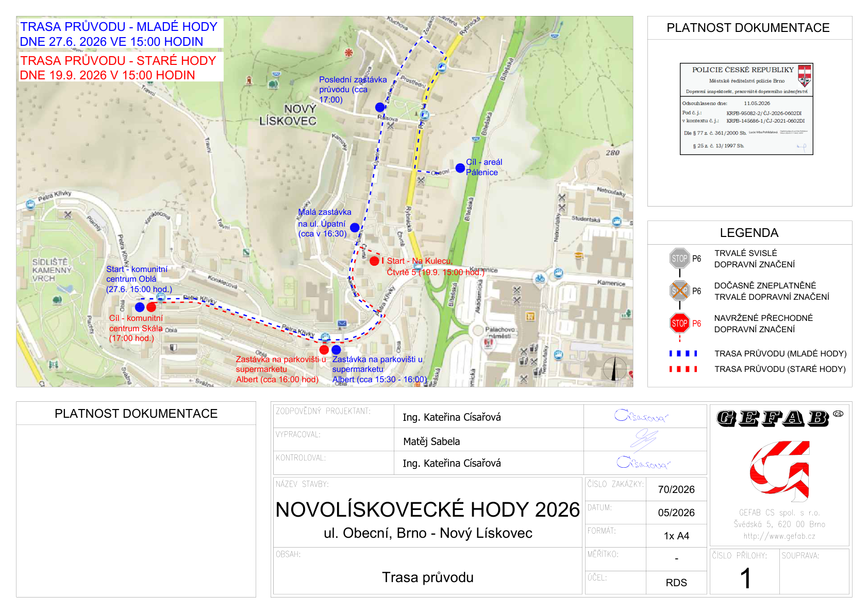
Task: Click blue dot at Cíl - areál Pálenice
Action: pos(460,168)
